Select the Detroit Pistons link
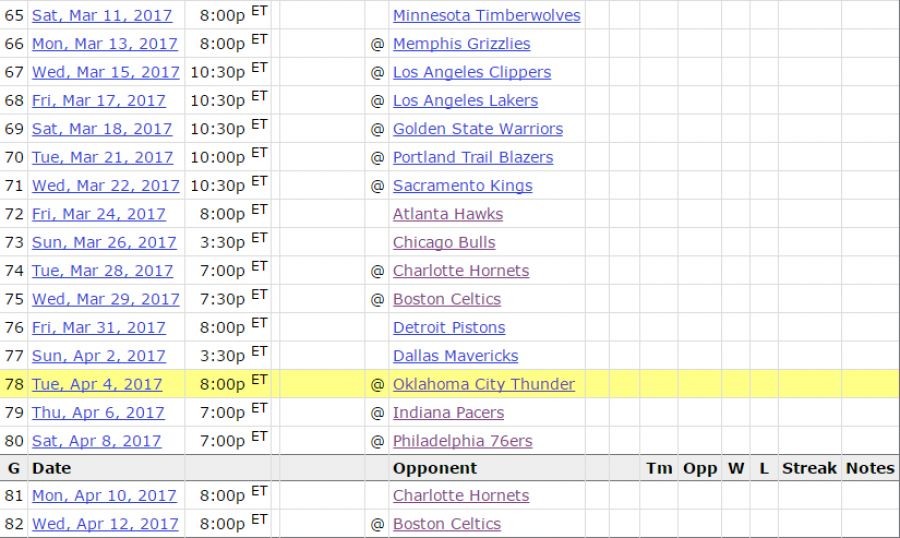This screenshot has width=900, height=538. (449, 328)
